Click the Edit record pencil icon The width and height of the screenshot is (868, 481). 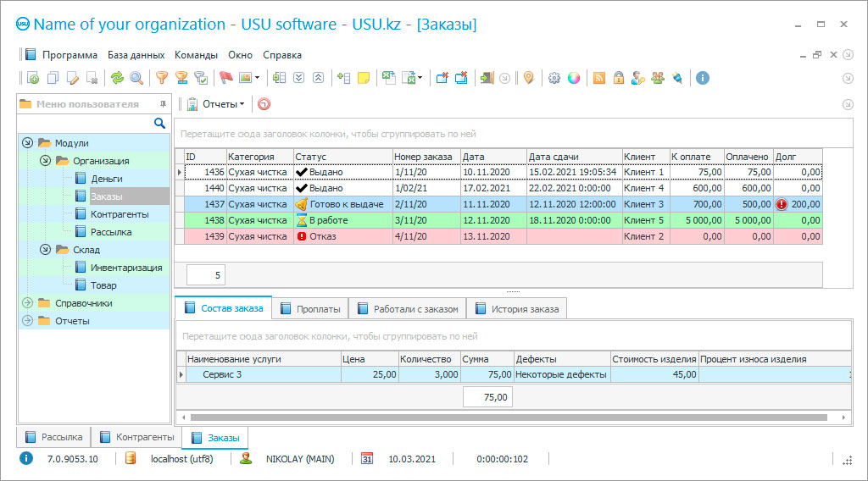tap(73, 78)
